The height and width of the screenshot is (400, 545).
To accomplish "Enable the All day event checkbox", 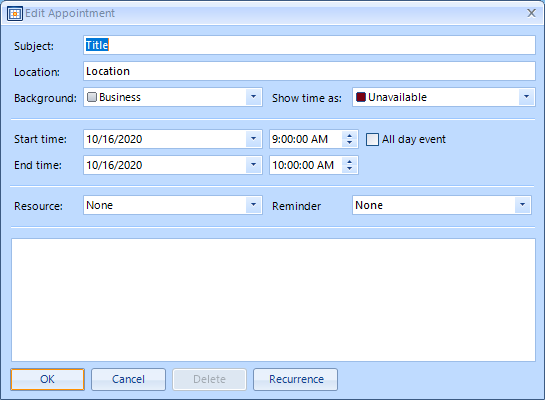I will (x=372, y=139).
